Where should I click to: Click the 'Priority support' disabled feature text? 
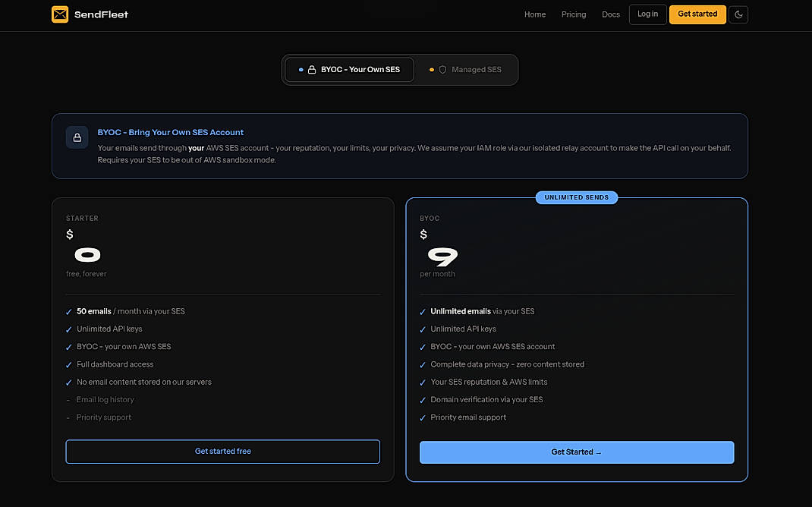pos(103,417)
